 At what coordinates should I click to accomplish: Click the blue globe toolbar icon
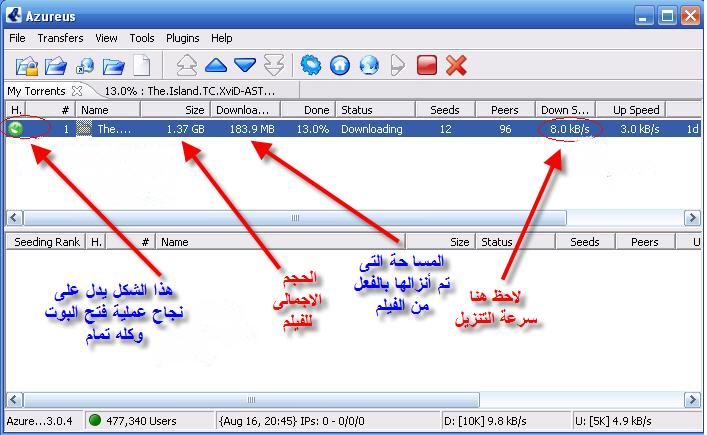[x=369, y=65]
